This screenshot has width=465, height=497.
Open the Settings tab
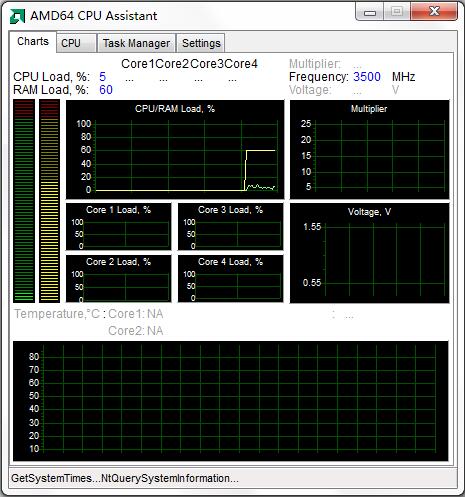click(201, 43)
